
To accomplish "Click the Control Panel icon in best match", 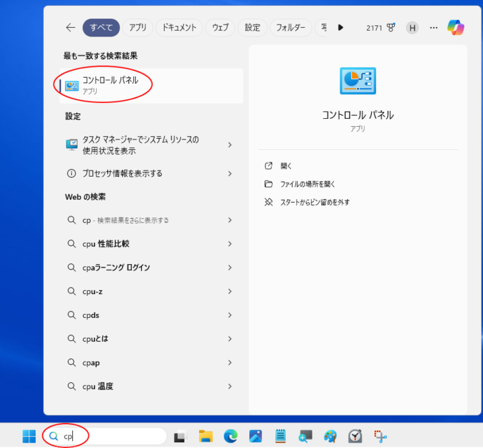I will tap(72, 86).
